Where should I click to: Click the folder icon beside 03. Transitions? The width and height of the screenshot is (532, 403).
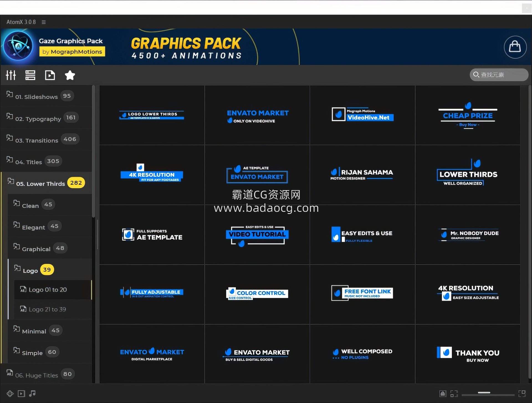[10, 138]
